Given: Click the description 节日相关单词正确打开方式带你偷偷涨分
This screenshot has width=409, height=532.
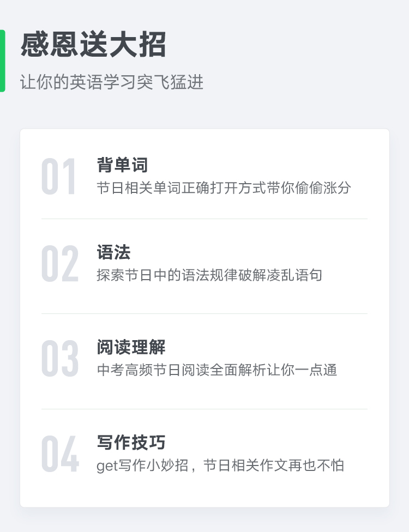Looking at the screenshot, I should click(x=224, y=188).
